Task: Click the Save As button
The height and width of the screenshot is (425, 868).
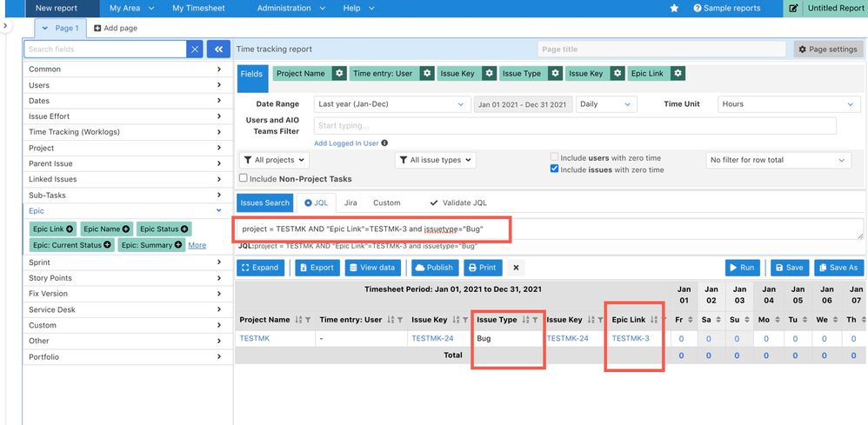Action: 838,268
